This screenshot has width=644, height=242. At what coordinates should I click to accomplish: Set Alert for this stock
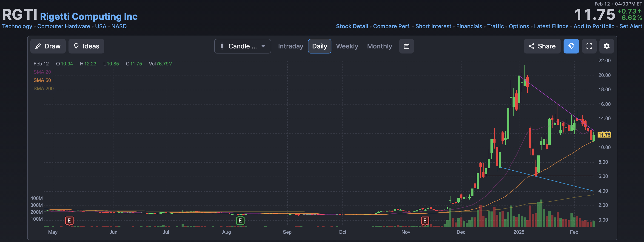631,26
